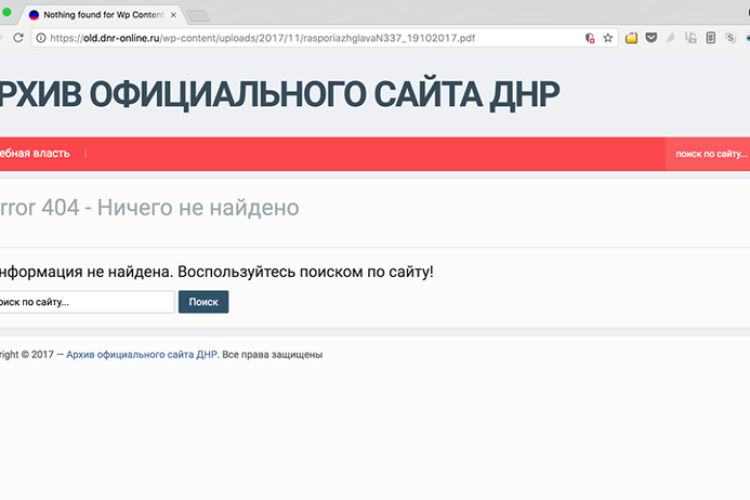750x500 pixels.
Task: Open the yellow mail folder extension
Action: (x=631, y=38)
